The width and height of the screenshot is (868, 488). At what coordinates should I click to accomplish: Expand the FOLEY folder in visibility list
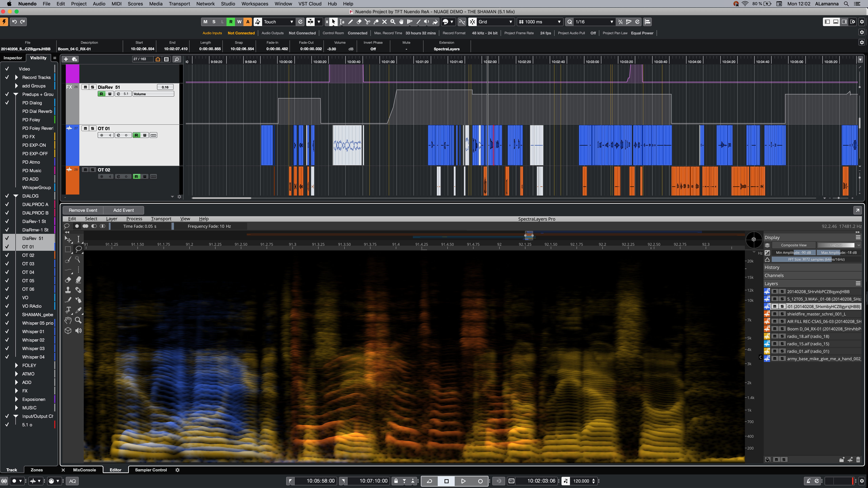point(16,365)
